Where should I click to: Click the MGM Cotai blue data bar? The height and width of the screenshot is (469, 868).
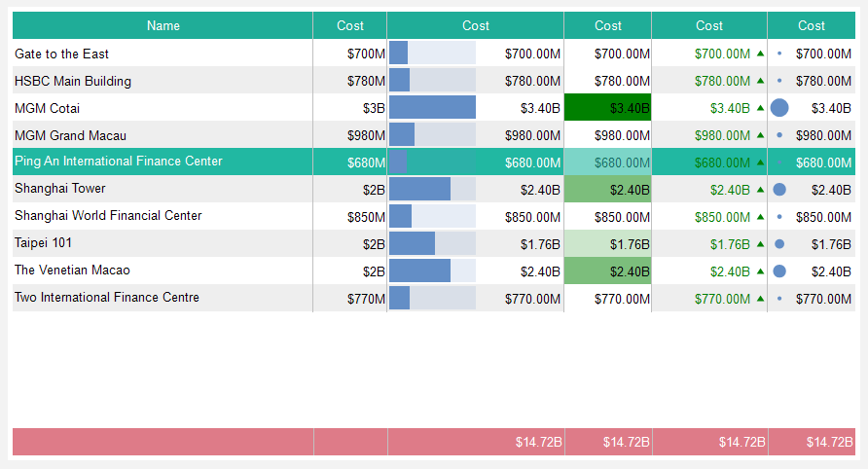pos(432,107)
